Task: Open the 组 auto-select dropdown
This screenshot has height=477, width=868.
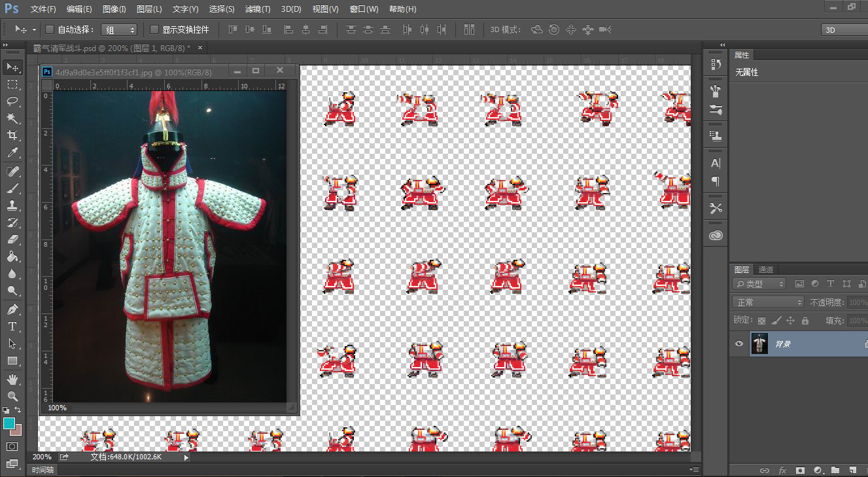Action: pos(120,29)
